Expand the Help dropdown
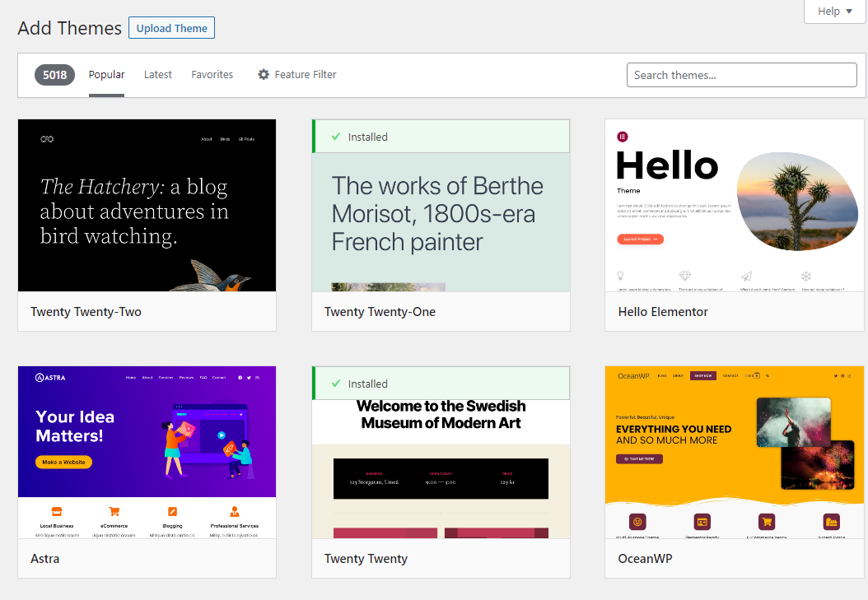 835,11
